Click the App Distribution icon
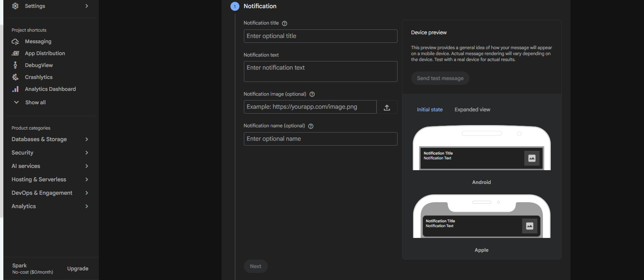 (x=15, y=53)
